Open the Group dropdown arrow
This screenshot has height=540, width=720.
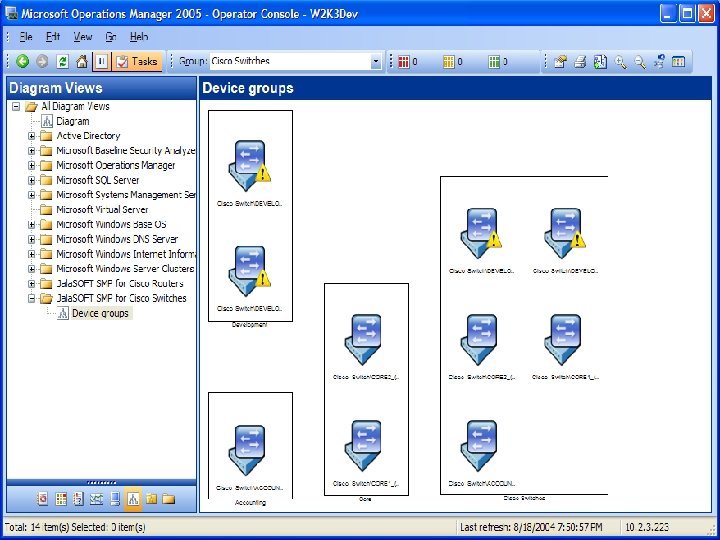coord(376,62)
